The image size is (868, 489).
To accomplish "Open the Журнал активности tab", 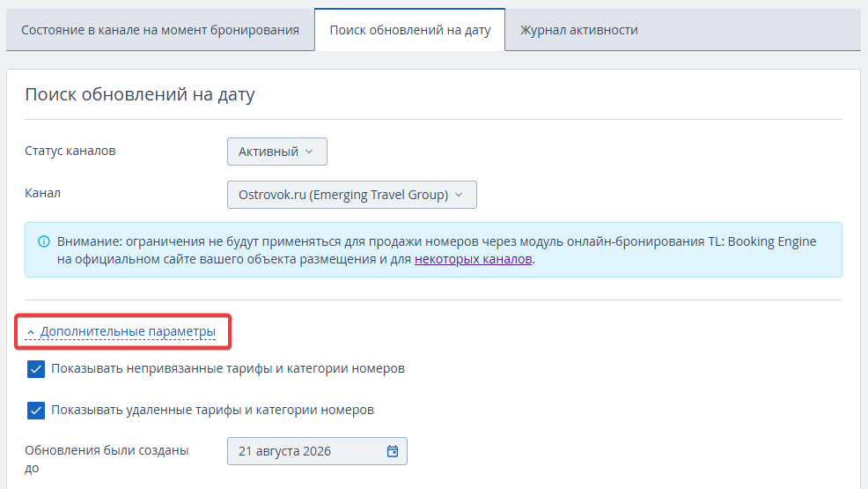I will (579, 30).
